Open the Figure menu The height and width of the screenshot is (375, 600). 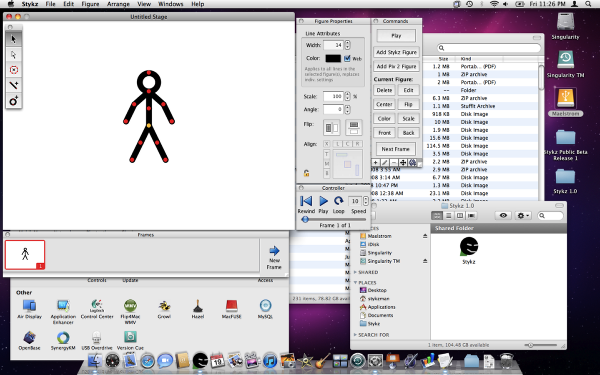pyautogui.click(x=90, y=4)
